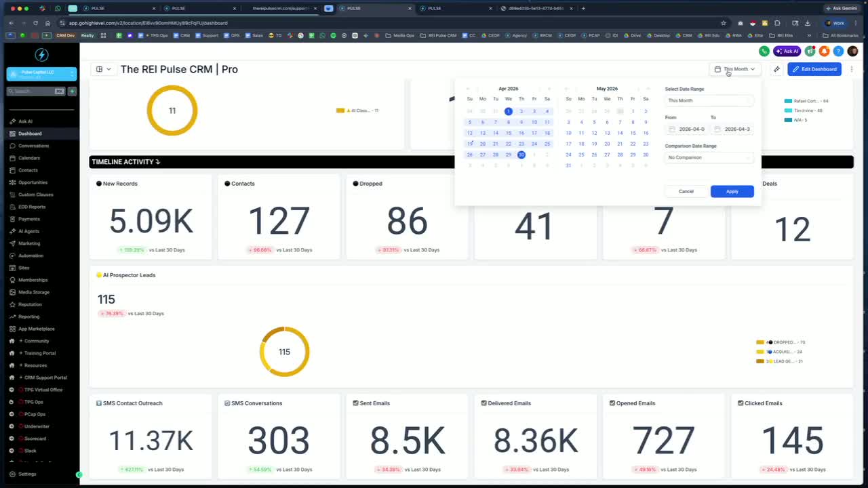Open the Sales bookmark
Screen dimensions: 868x488
point(254,35)
